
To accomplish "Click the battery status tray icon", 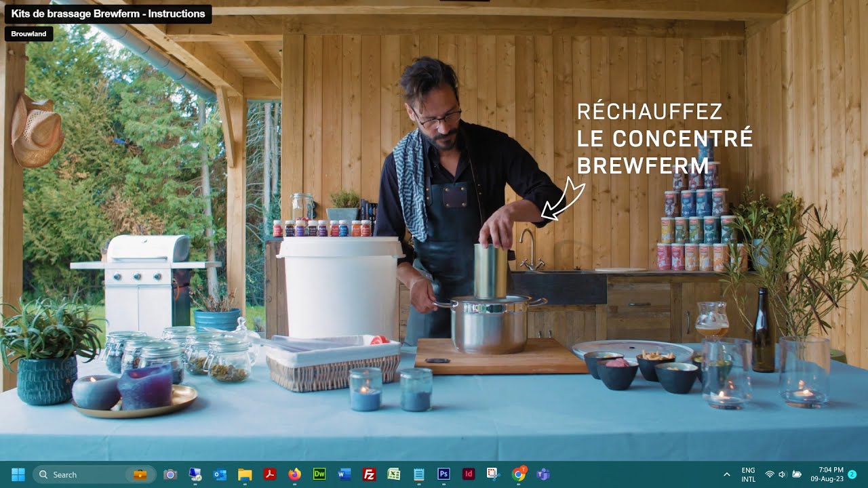I will pyautogui.click(x=797, y=474).
